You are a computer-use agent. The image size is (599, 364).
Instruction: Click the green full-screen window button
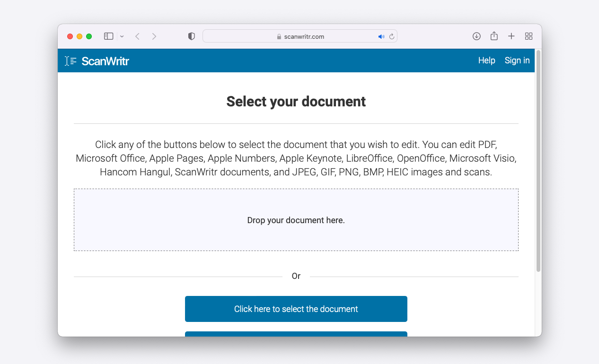(x=89, y=36)
